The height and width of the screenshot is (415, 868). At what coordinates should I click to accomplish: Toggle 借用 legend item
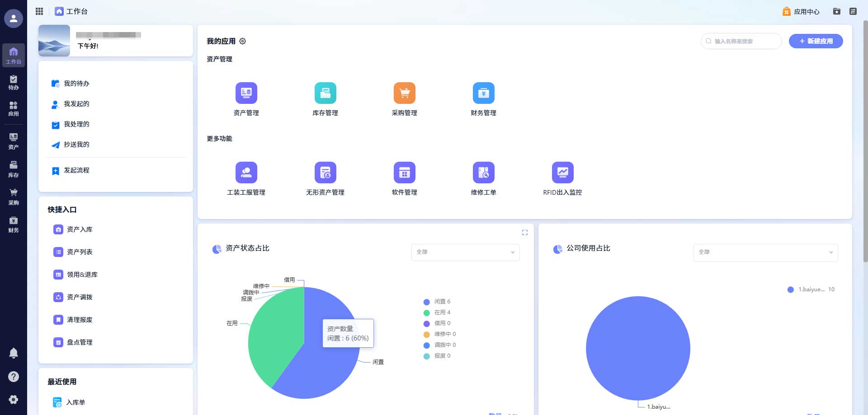(x=437, y=323)
